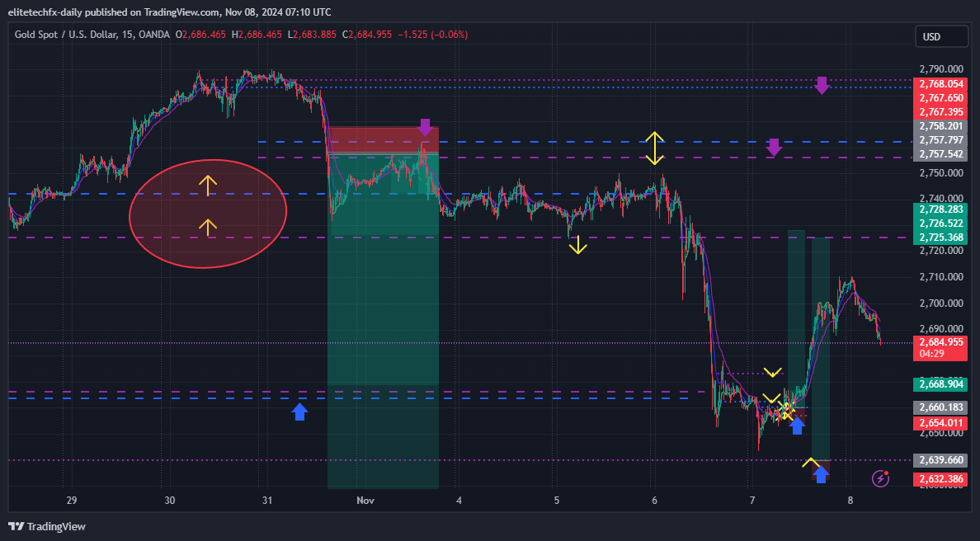Click the 29 date on time axis
The width and height of the screenshot is (980, 541).
click(x=71, y=501)
